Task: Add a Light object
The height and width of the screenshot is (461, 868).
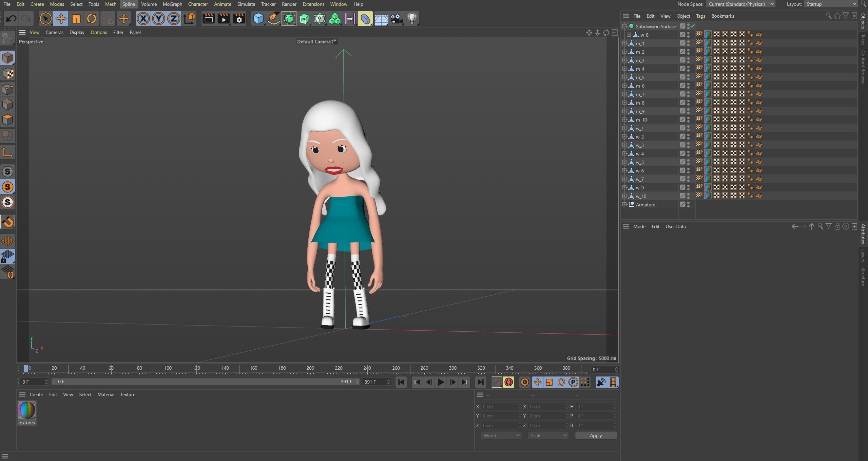Action: (412, 19)
